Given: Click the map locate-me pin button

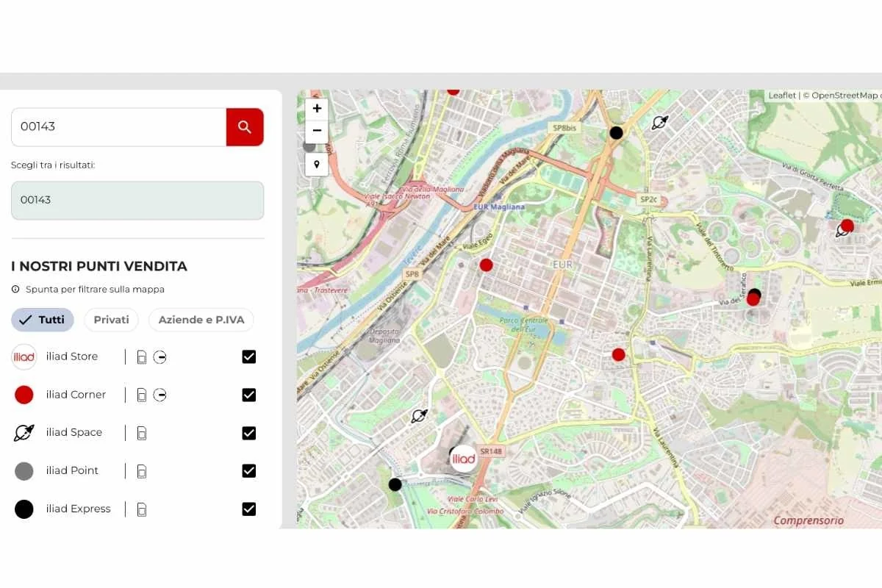Looking at the screenshot, I should tap(317, 165).
